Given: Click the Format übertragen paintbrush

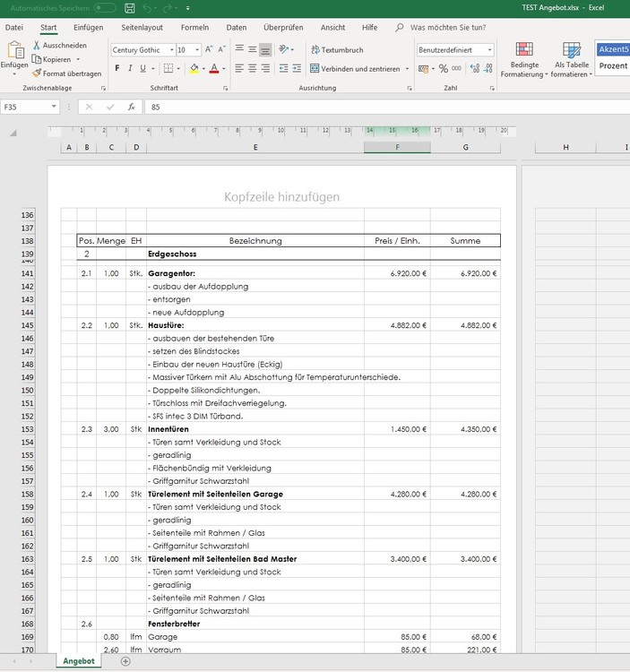Looking at the screenshot, I should pos(37,73).
